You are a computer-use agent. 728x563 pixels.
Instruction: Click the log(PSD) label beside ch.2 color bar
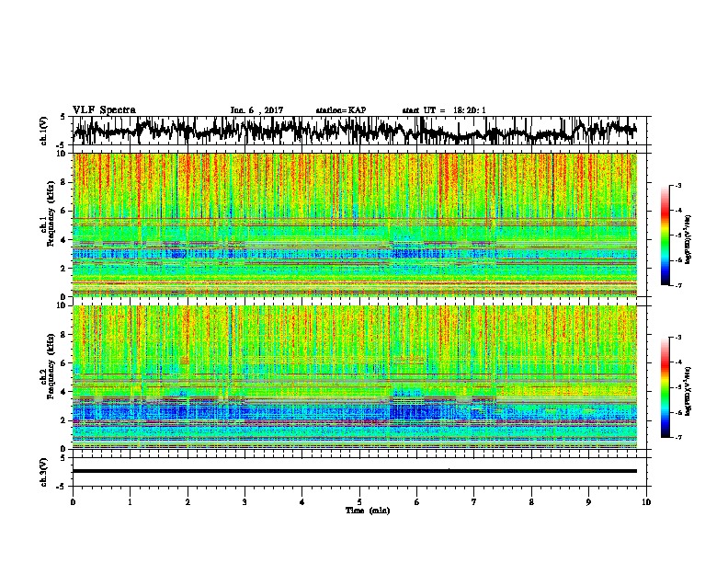[688, 391]
